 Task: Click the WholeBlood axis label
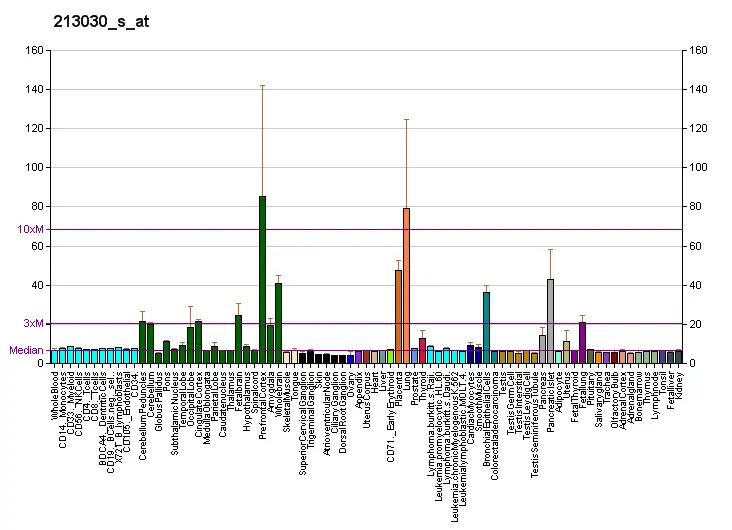point(55,393)
